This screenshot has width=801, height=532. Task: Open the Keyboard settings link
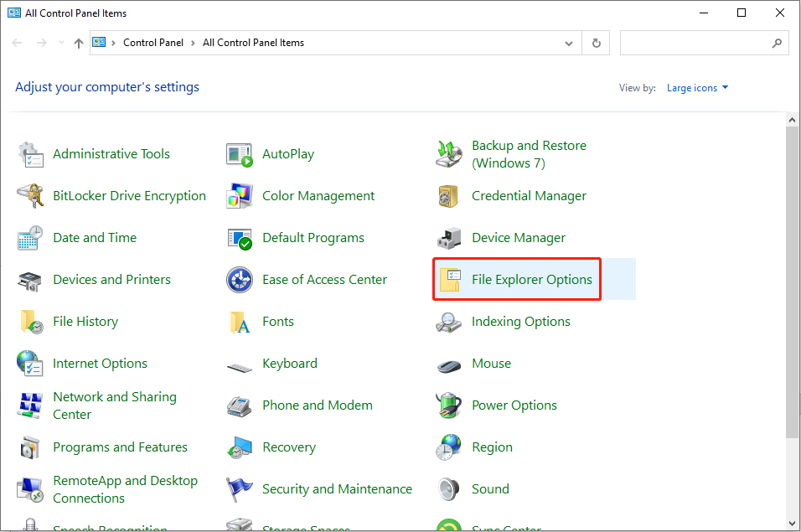pyautogui.click(x=290, y=364)
